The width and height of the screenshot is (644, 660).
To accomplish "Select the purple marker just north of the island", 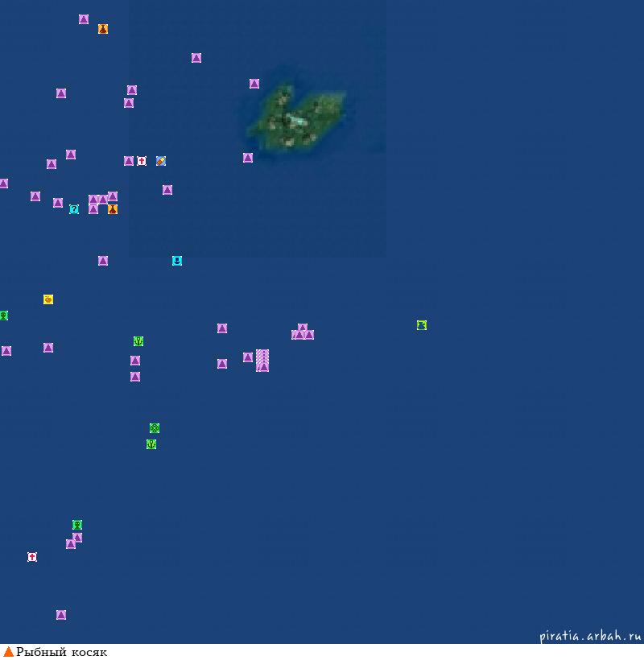I will [x=254, y=84].
